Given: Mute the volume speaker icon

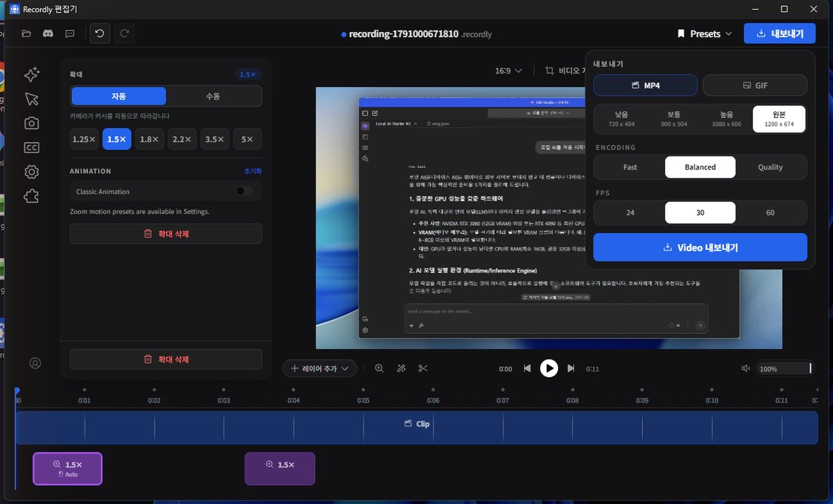Looking at the screenshot, I should coord(745,368).
